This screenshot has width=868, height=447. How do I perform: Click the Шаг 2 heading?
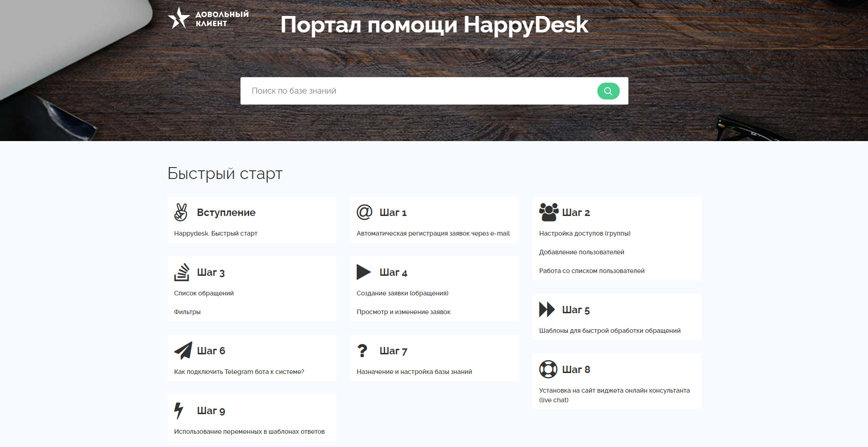tap(576, 212)
